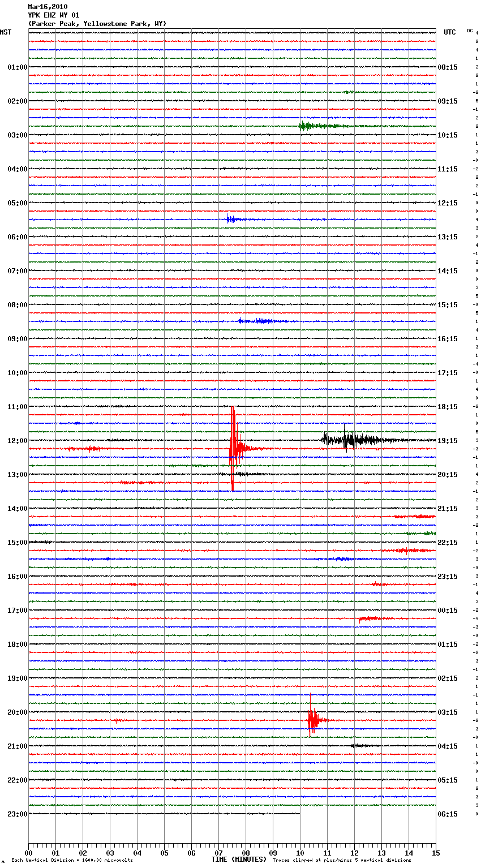
Task: Select the 05:00 MST hour label
Action: (x=17, y=203)
